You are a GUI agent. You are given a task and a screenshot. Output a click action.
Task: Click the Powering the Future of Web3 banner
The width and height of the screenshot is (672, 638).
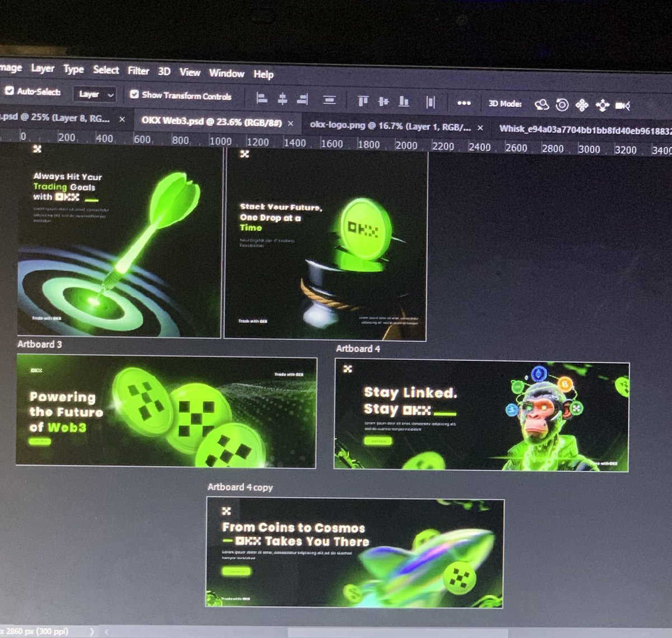tap(166, 411)
